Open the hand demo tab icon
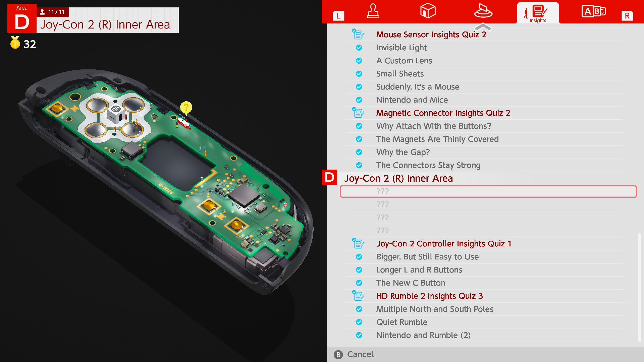The image size is (644, 362). (483, 11)
